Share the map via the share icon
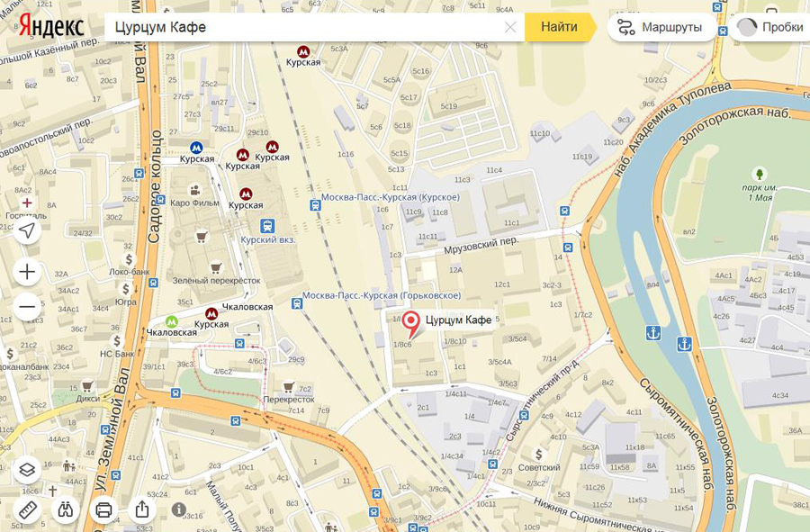The width and height of the screenshot is (810, 532). [142, 509]
